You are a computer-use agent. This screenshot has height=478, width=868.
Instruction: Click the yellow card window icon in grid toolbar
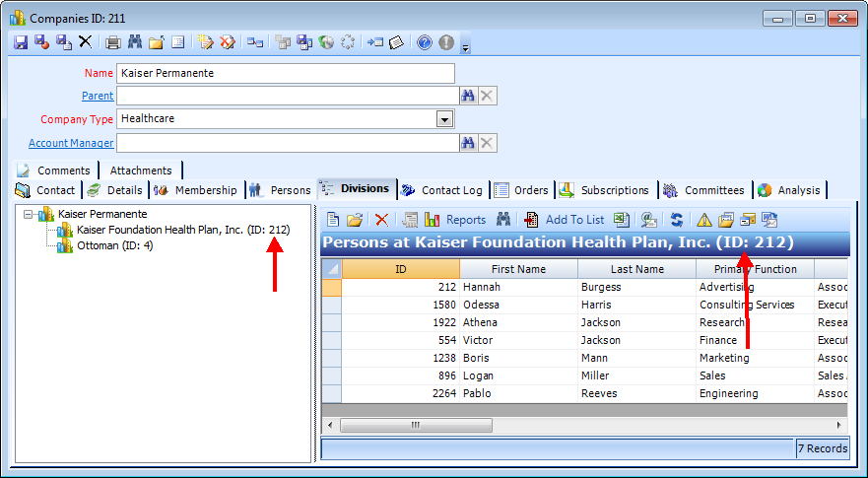pyautogui.click(x=748, y=220)
